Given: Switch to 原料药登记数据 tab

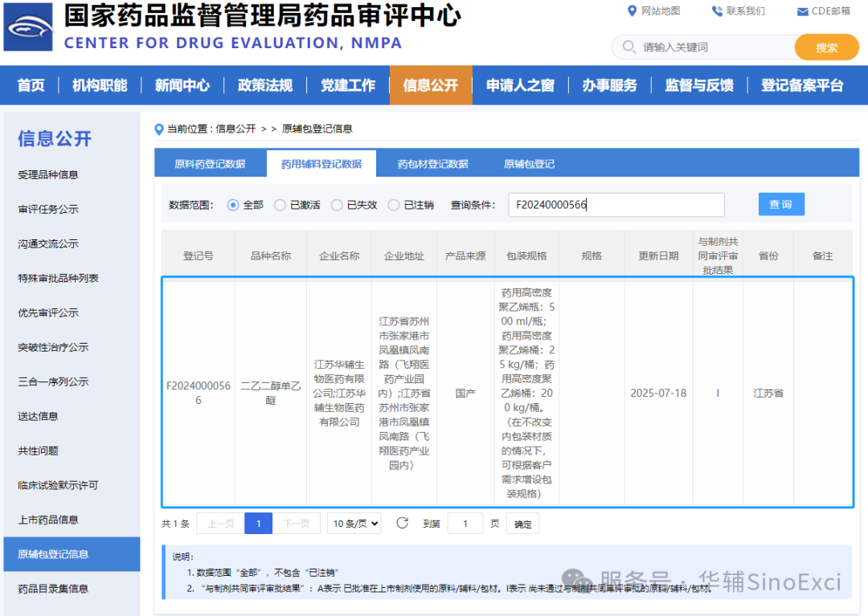Looking at the screenshot, I should pos(210,164).
